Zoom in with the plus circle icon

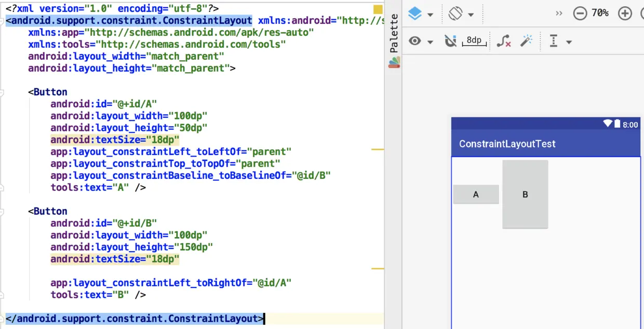click(625, 14)
